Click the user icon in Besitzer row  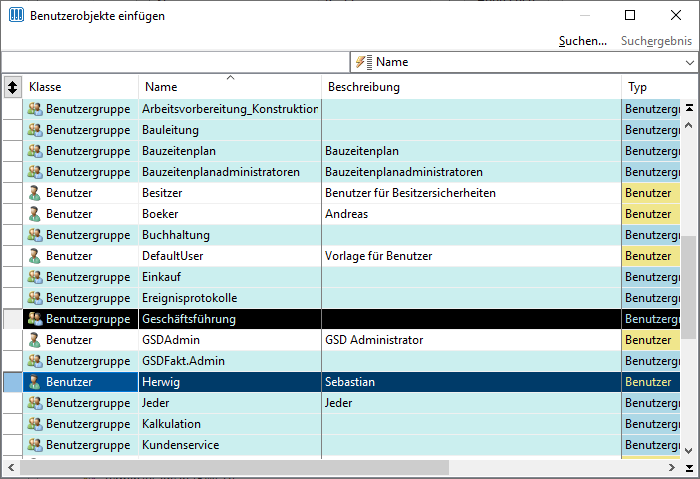pyautogui.click(x=34, y=193)
